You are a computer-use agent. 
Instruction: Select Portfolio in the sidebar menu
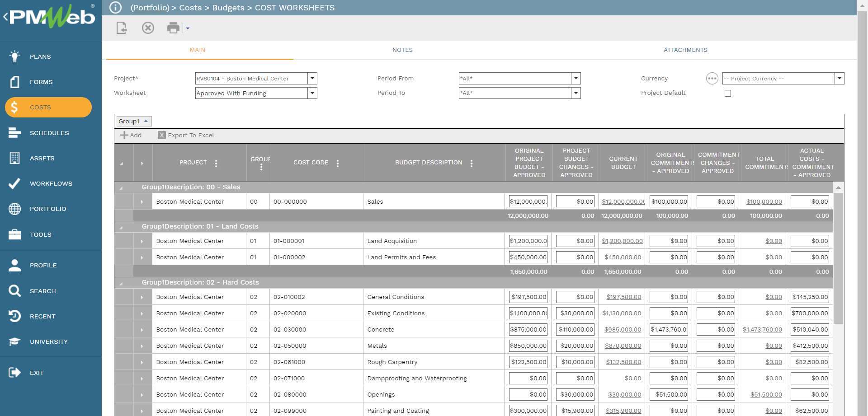coord(48,209)
